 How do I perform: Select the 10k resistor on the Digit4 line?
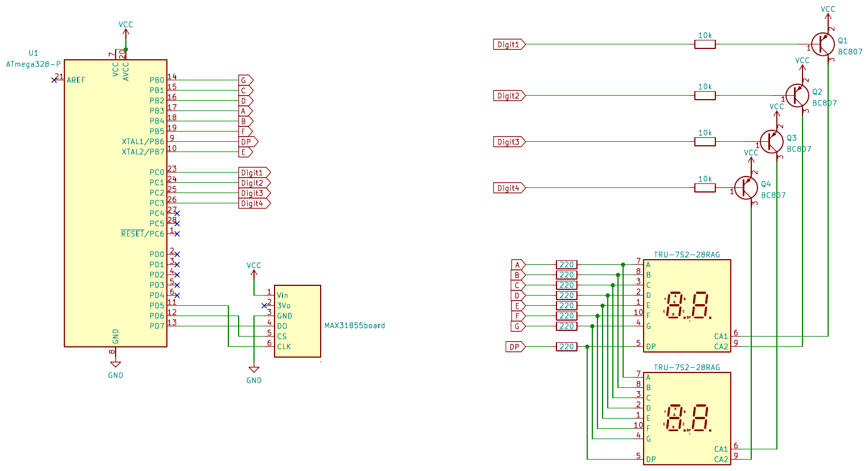click(x=705, y=188)
